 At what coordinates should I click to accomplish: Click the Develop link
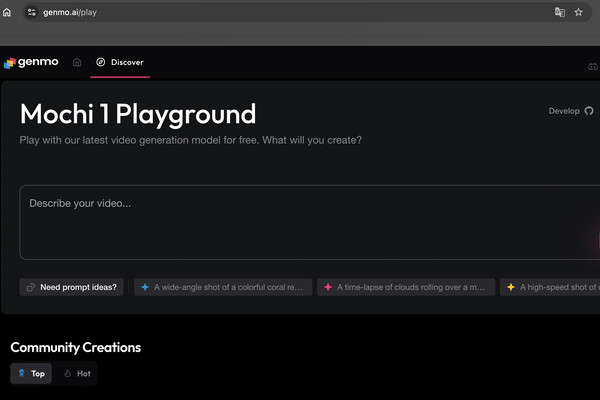(x=564, y=111)
